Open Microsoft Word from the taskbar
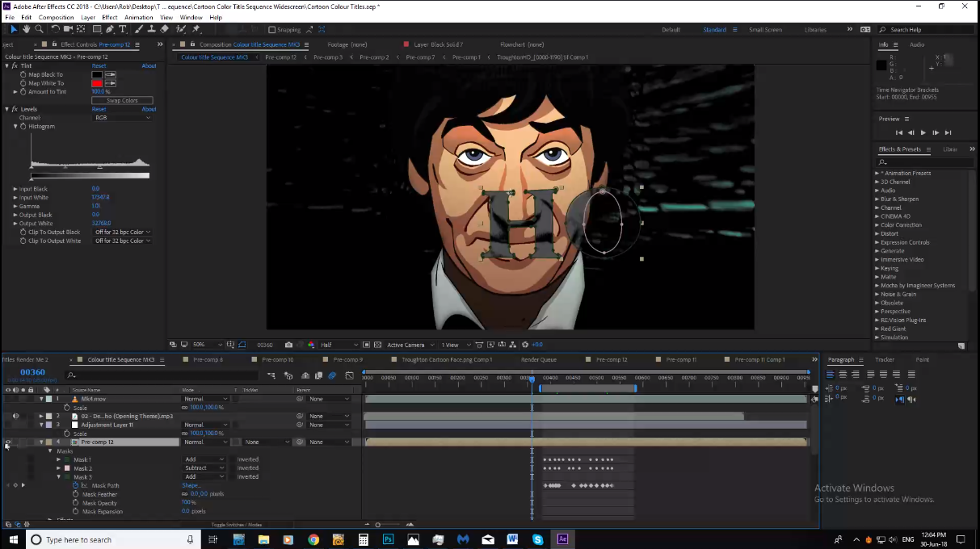This screenshot has height=549, width=980. 512,539
